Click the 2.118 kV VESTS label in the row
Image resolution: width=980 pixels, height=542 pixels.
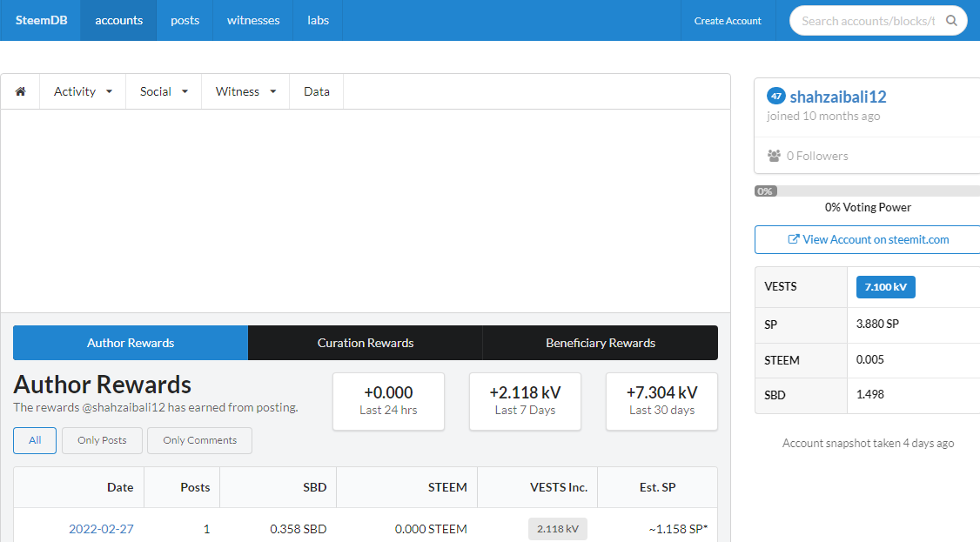pyautogui.click(x=558, y=529)
